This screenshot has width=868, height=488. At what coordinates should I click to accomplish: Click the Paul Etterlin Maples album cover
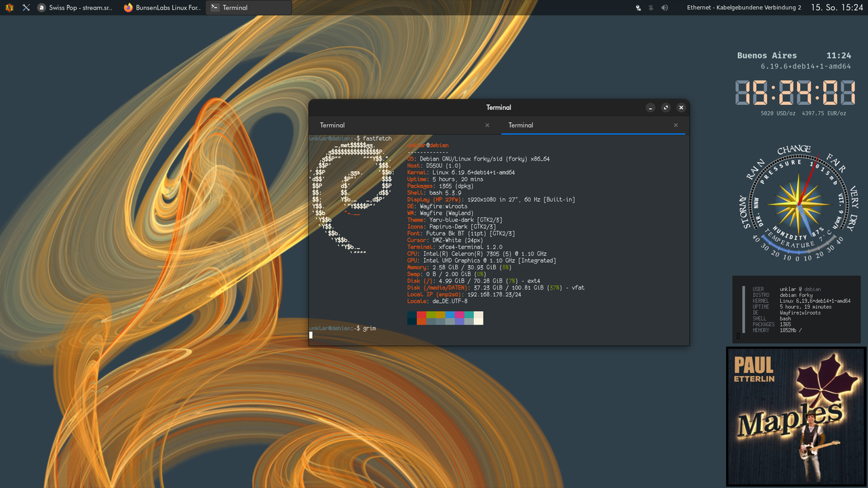(796, 416)
